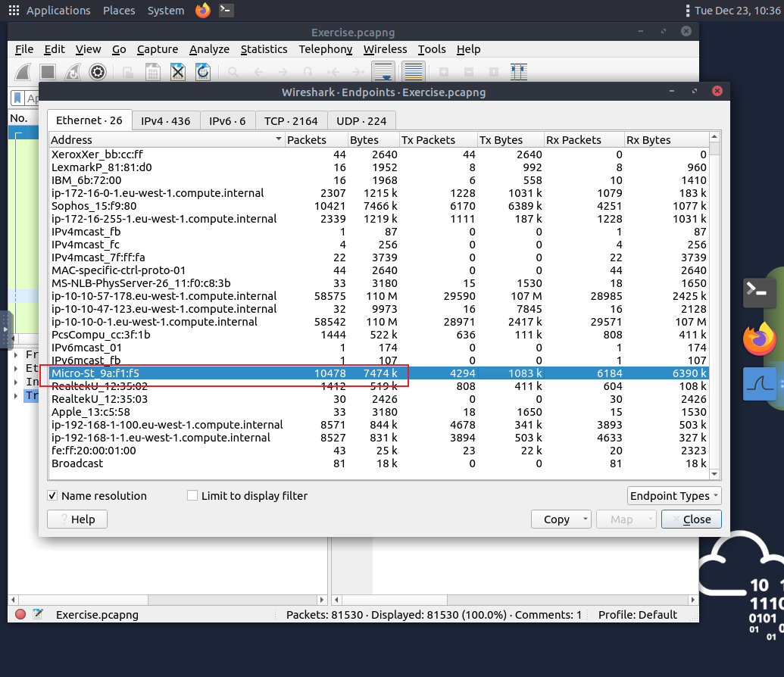This screenshot has width=784, height=677.
Task: Select the fe:ff:20:00:01:00 row
Action: point(379,451)
